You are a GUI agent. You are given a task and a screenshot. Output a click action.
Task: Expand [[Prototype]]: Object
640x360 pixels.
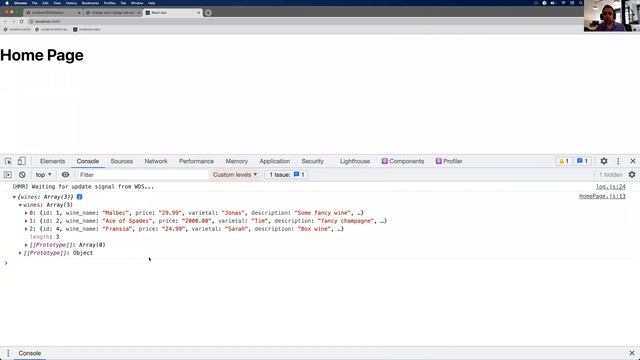(20, 253)
